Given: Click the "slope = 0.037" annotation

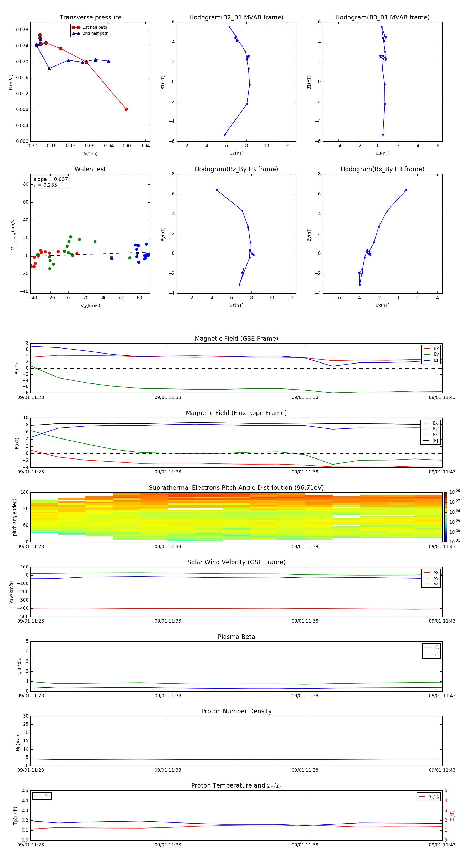Looking at the screenshot, I should (51, 179).
